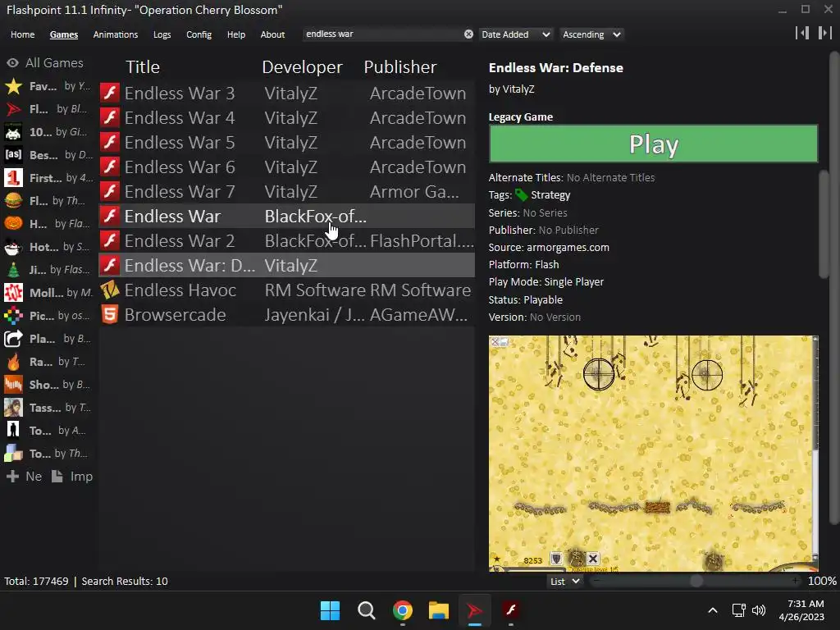This screenshot has width=840, height=630.
Task: Open the pumpkin icon Halloween playlist
Action: (x=13, y=224)
